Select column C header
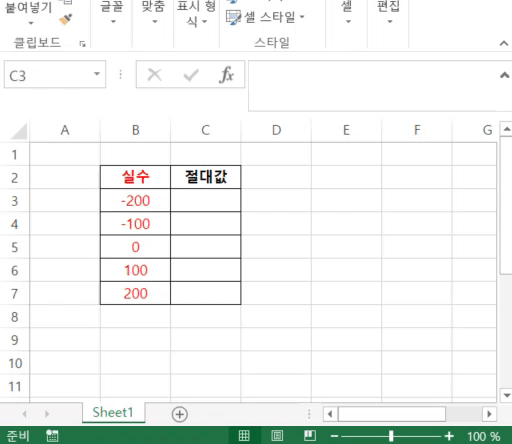 coord(206,130)
